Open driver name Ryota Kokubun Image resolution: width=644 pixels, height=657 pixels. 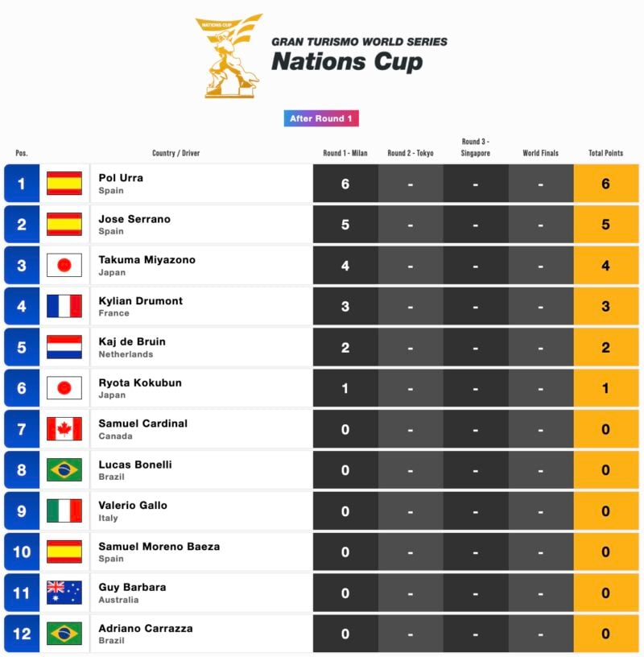coord(140,383)
